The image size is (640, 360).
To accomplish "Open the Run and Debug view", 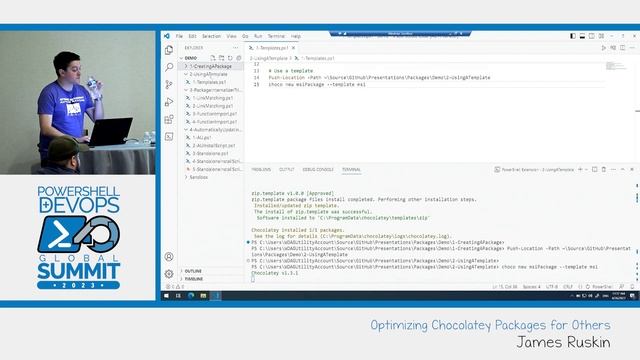I will tap(169, 102).
